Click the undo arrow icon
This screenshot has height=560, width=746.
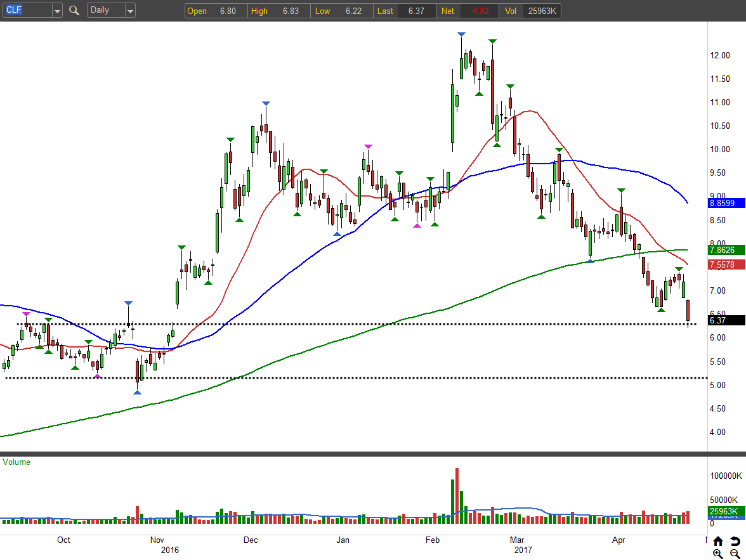point(735,541)
